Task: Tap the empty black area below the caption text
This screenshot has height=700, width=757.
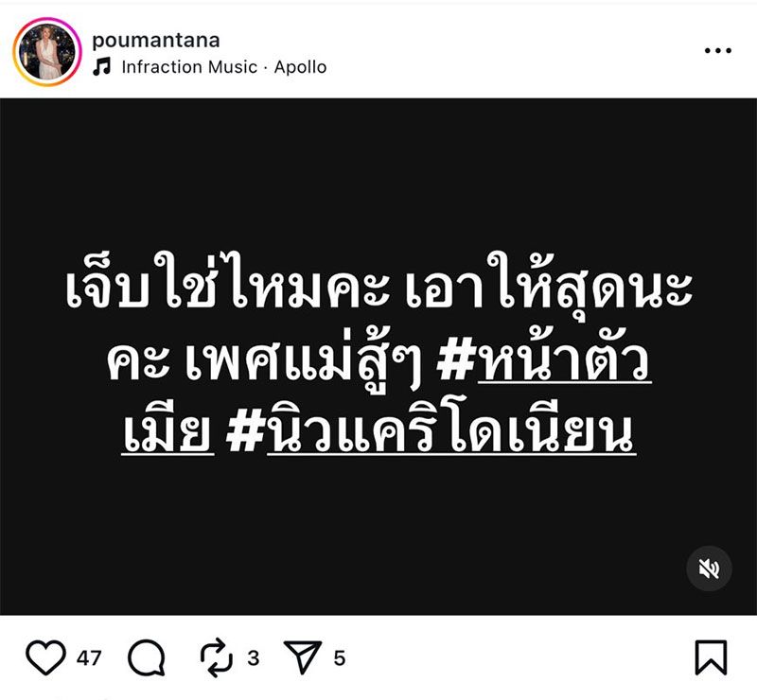Action: (378, 531)
